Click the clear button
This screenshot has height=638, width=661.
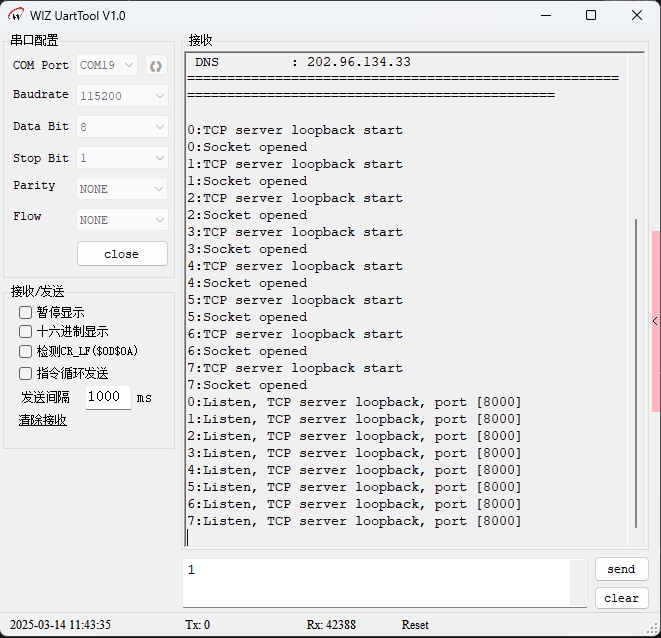(621, 598)
